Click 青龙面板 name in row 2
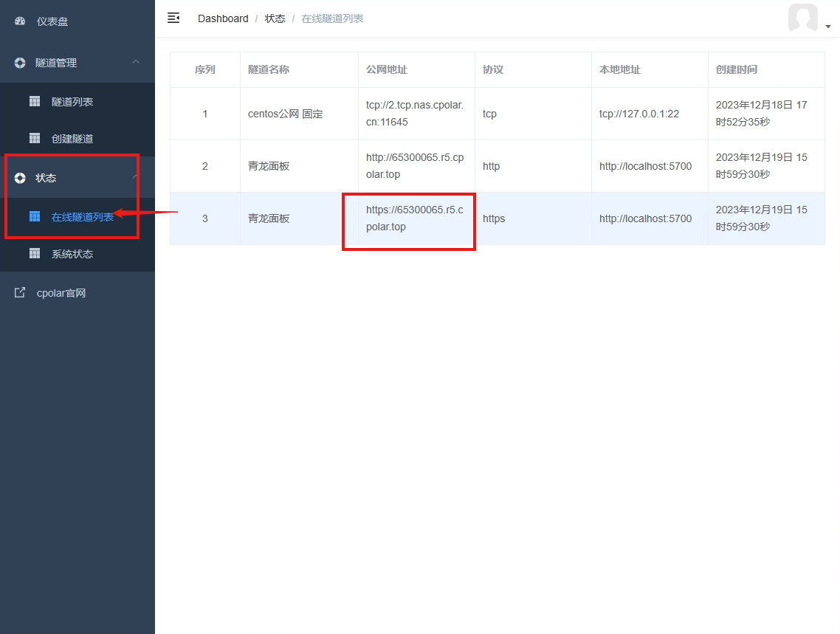This screenshot has width=840, height=634. coord(299,166)
